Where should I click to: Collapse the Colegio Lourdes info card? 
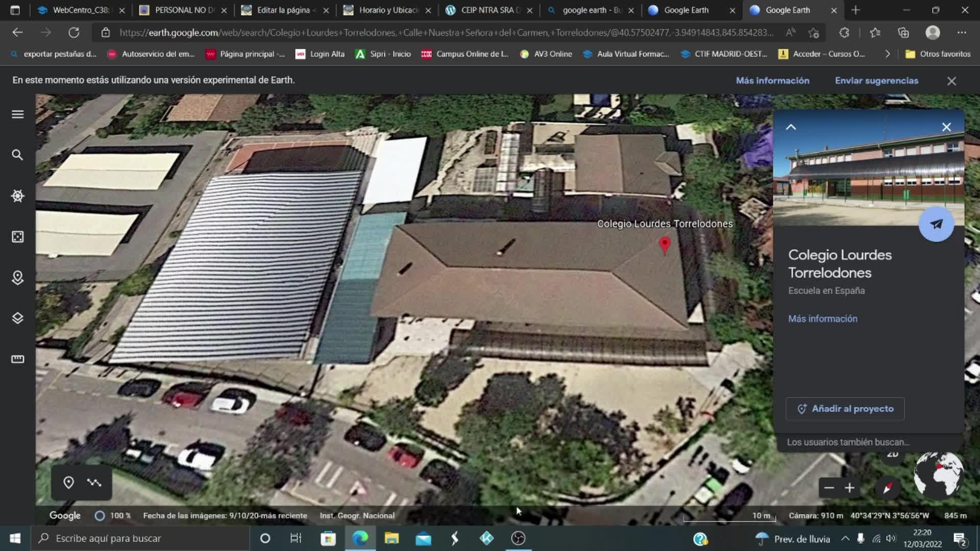tap(791, 128)
